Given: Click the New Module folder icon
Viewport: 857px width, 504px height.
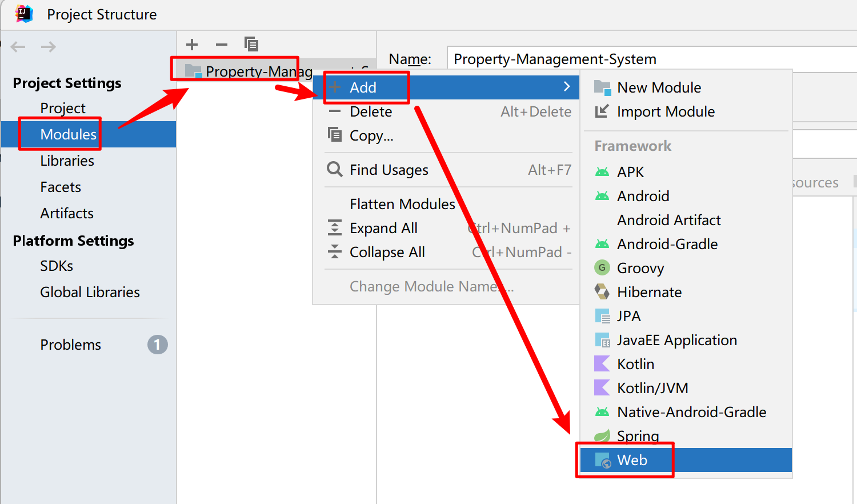Looking at the screenshot, I should (602, 87).
